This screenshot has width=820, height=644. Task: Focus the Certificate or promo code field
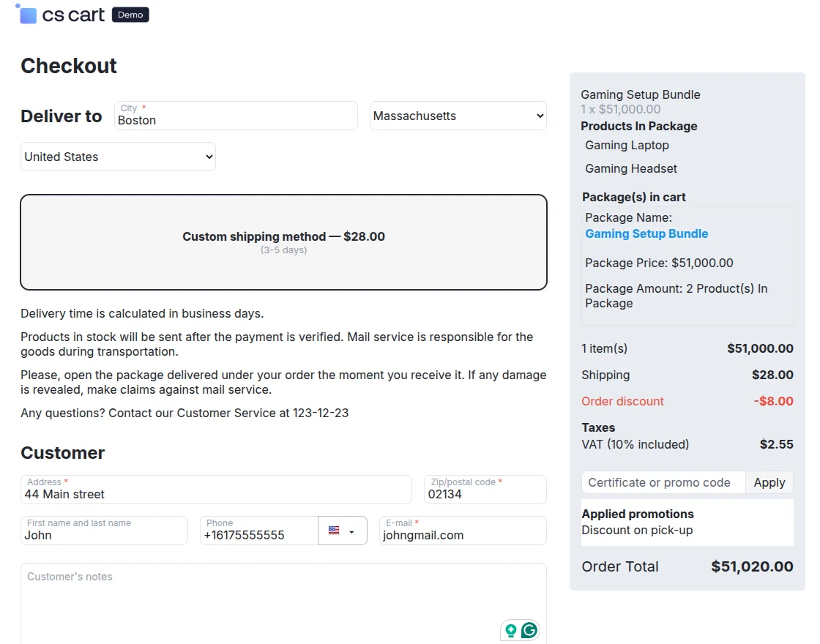tap(663, 482)
